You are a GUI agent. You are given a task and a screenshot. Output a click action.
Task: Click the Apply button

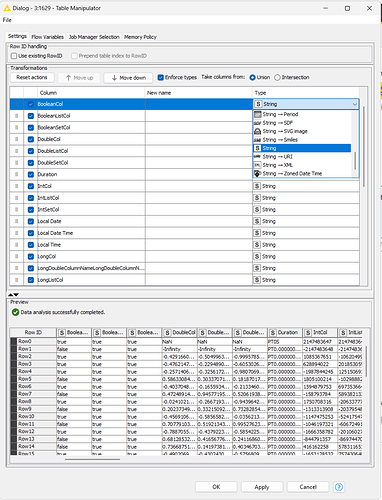pos(262,487)
